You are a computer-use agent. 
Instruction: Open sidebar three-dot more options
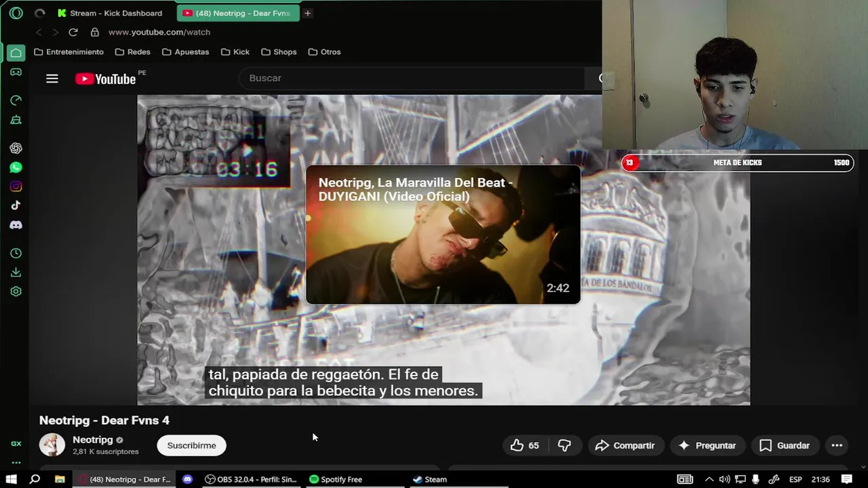tap(16, 463)
